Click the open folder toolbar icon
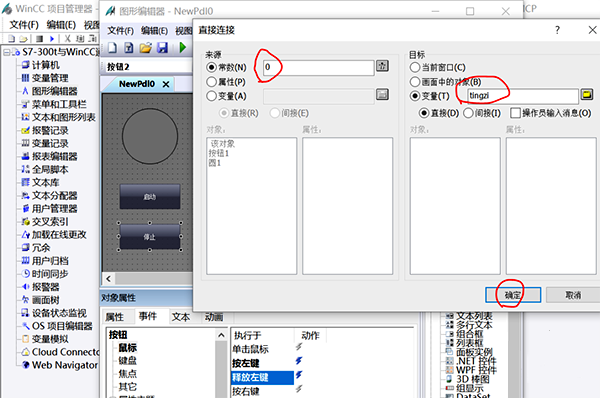 point(145,48)
